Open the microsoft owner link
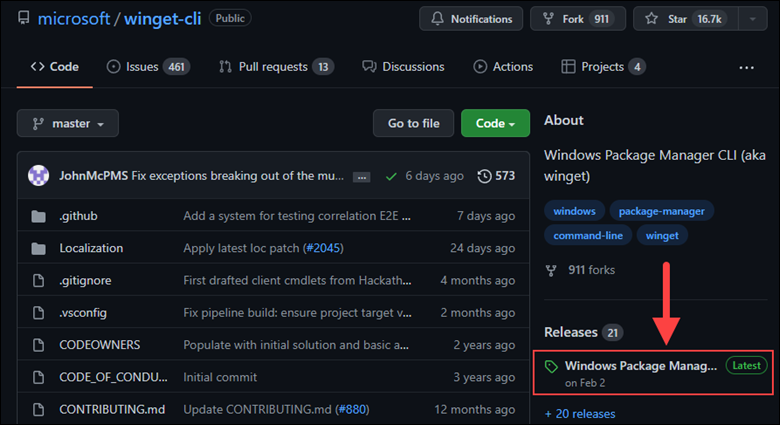This screenshot has width=780, height=425. coord(74,19)
